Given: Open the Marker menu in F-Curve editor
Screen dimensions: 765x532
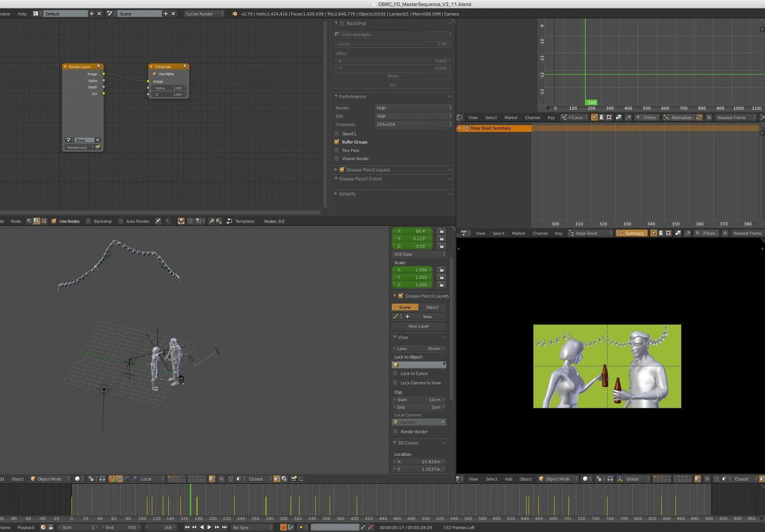Looking at the screenshot, I should [x=511, y=118].
